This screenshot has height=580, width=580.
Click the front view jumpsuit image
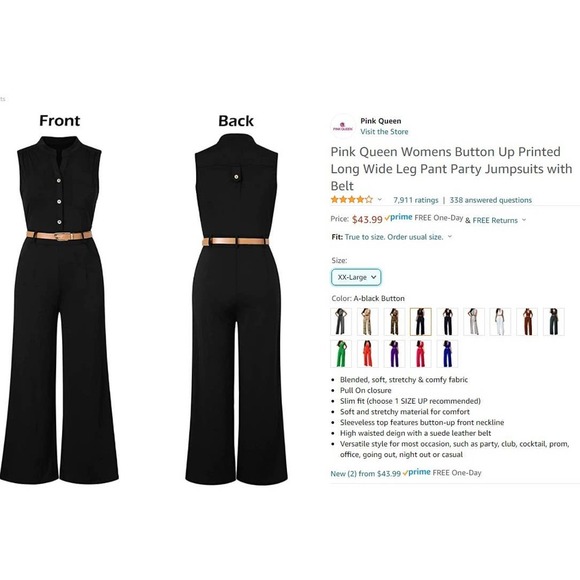[59, 310]
